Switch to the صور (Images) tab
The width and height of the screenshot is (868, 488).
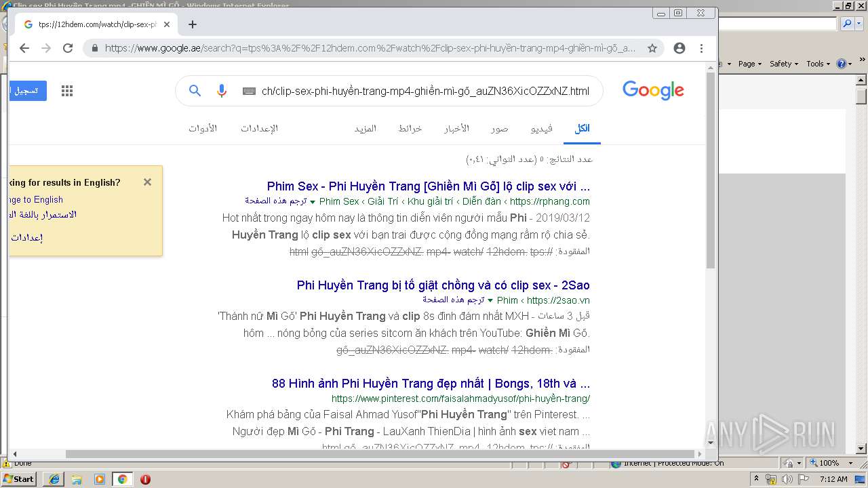[500, 129]
